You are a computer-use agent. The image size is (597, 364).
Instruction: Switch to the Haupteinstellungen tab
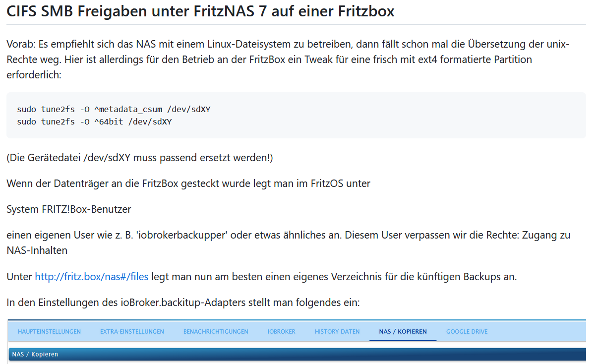(x=49, y=332)
